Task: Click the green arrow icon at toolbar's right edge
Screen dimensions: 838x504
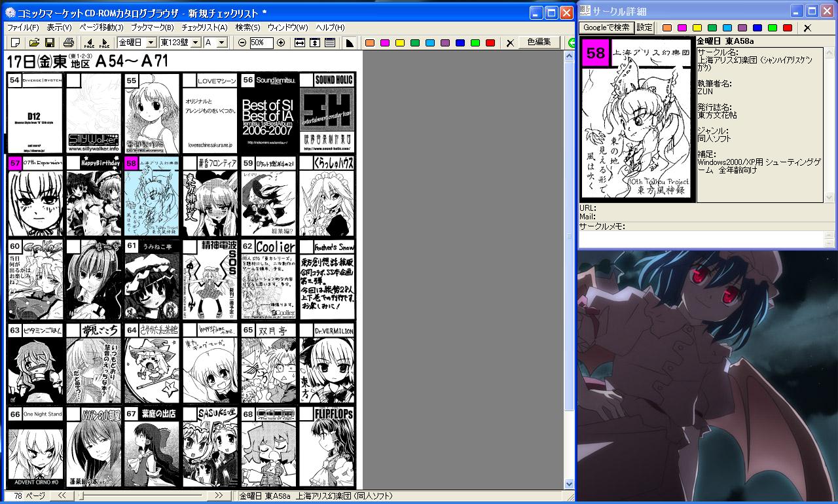Action: pyautogui.click(x=571, y=43)
